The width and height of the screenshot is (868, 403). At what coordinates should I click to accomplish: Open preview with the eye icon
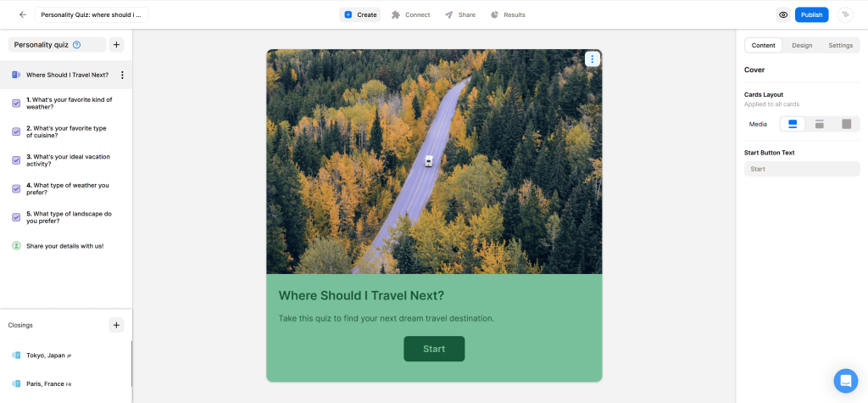(x=783, y=15)
